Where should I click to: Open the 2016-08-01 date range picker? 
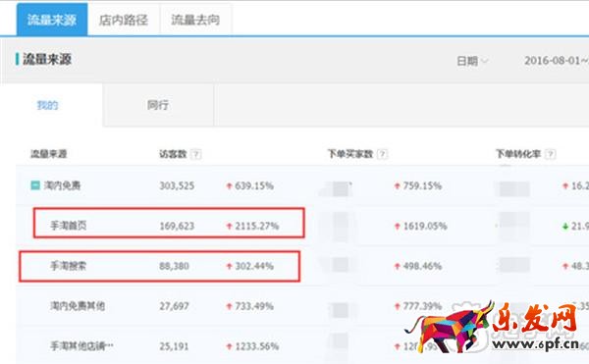[x=557, y=61]
